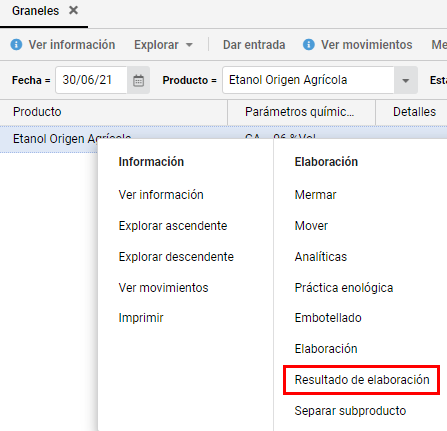The width and height of the screenshot is (447, 431).
Task: Select Mermar from the Elaboración menu
Action: pyautogui.click(x=315, y=195)
